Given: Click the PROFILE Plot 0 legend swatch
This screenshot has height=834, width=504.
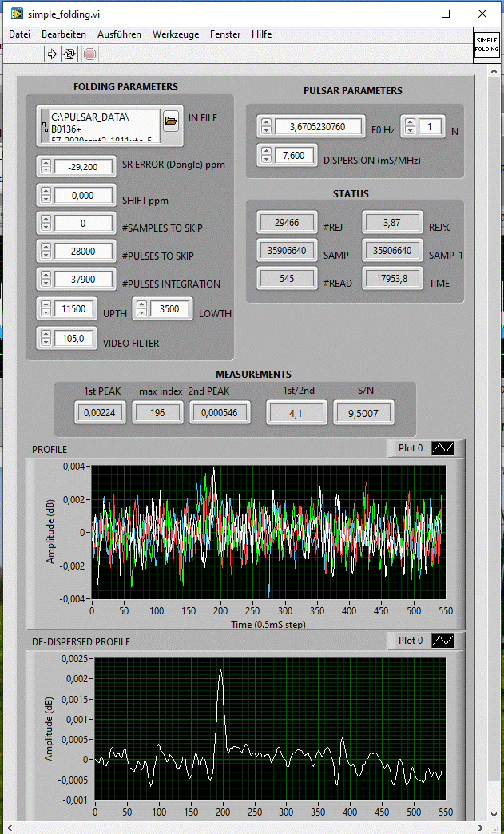Looking at the screenshot, I should (442, 448).
